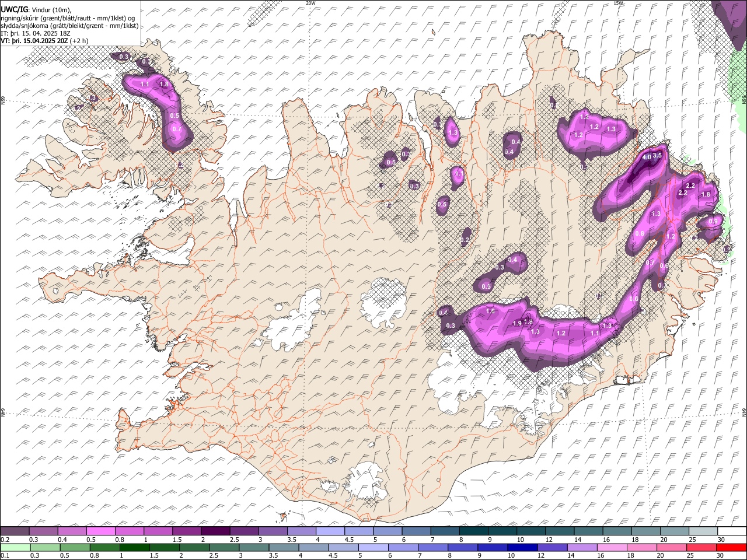Click the bottom legend swatch starting at 7
The height and width of the screenshot is (560, 747).
(433, 547)
